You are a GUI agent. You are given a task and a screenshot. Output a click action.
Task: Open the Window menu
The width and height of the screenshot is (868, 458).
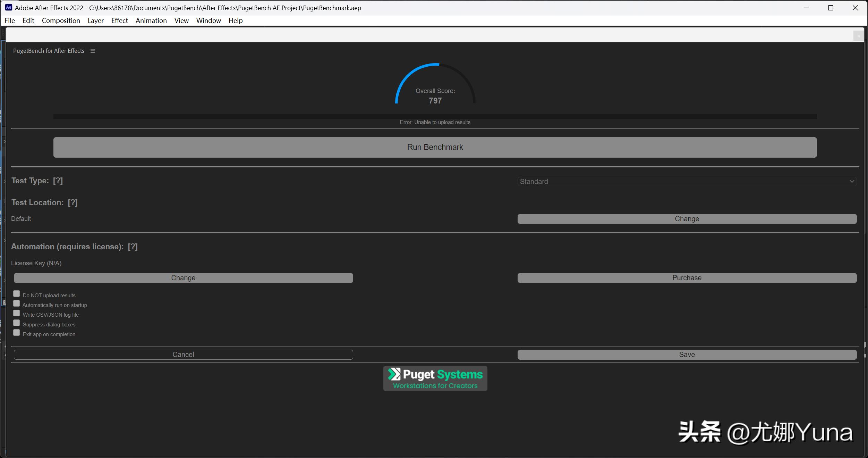click(208, 20)
